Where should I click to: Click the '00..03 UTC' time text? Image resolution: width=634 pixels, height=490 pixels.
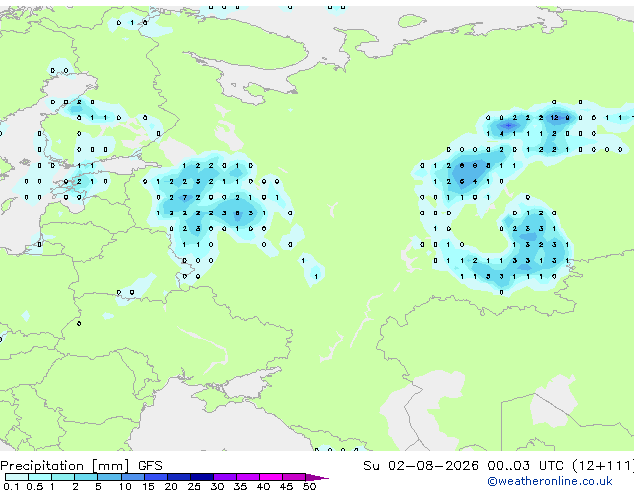click(525, 466)
